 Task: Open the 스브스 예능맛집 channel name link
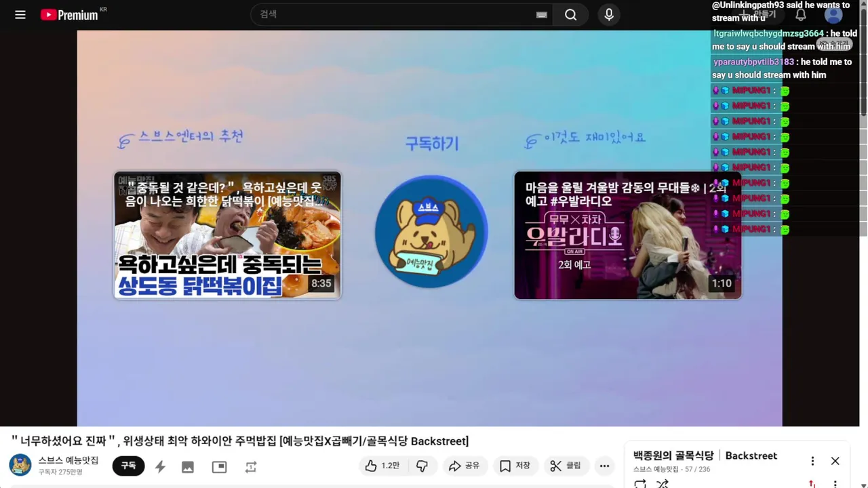68,460
